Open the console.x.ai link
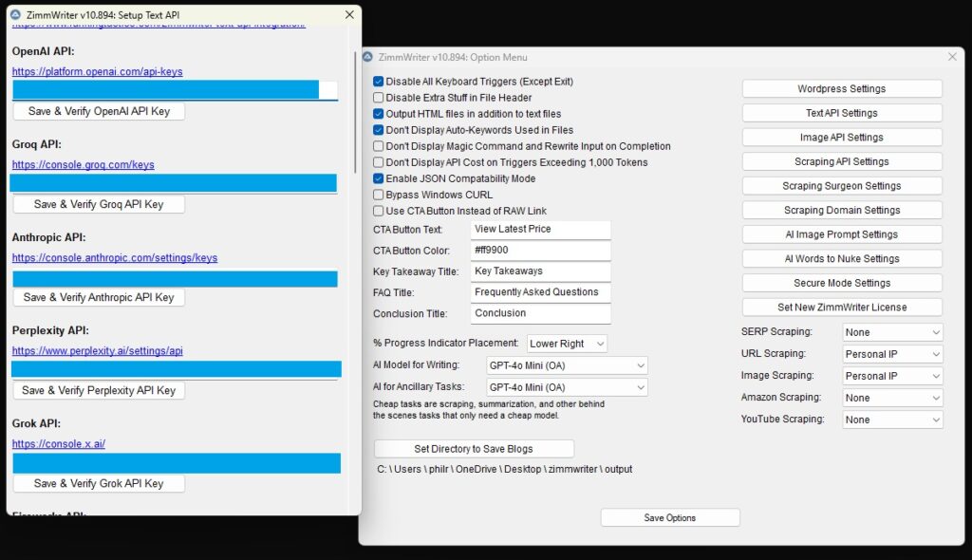 58,443
